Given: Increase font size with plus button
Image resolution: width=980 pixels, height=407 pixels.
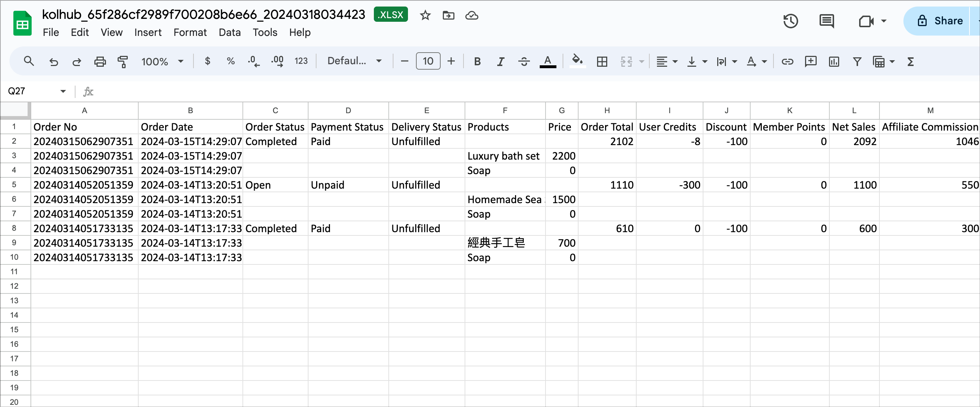Looking at the screenshot, I should (451, 61).
